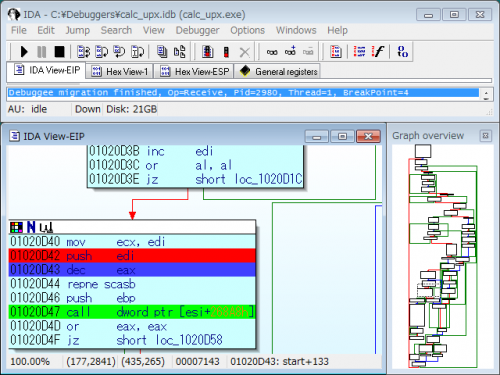Select the line 01020D3C or al, al

pyautogui.click(x=196, y=165)
